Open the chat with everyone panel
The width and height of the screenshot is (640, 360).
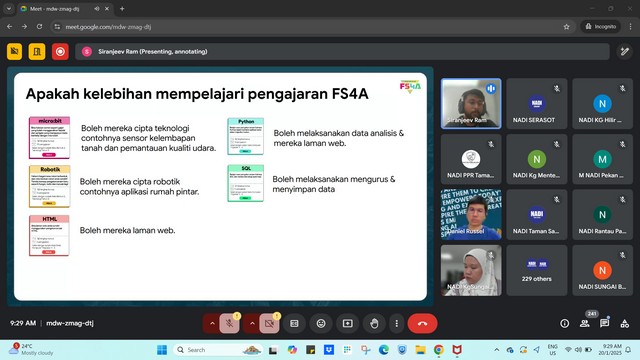604,323
